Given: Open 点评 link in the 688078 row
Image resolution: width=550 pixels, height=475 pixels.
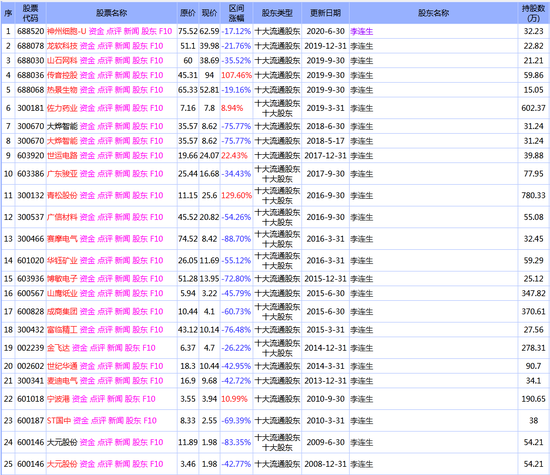Looking at the screenshot, I should 105,46.
